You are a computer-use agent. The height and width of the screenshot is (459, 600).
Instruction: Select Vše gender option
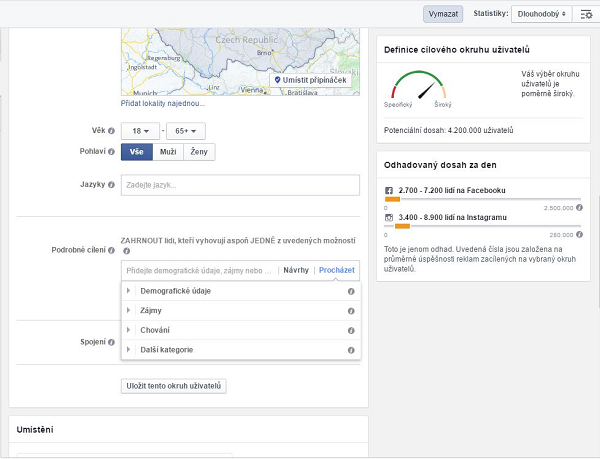pos(137,152)
